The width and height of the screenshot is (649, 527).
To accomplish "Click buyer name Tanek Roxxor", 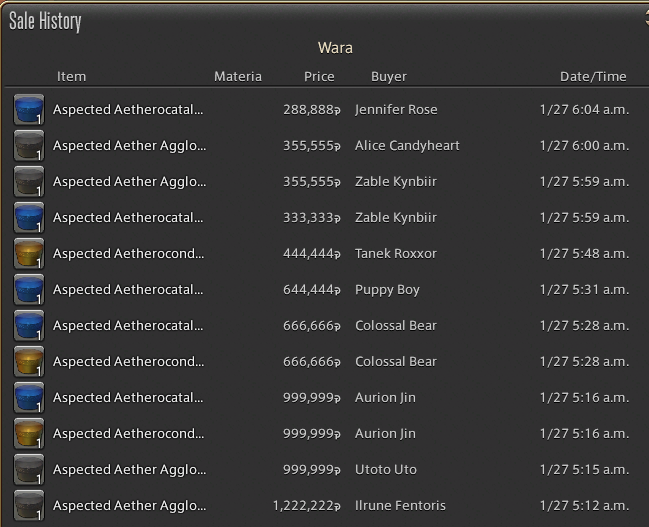I will pos(396,254).
